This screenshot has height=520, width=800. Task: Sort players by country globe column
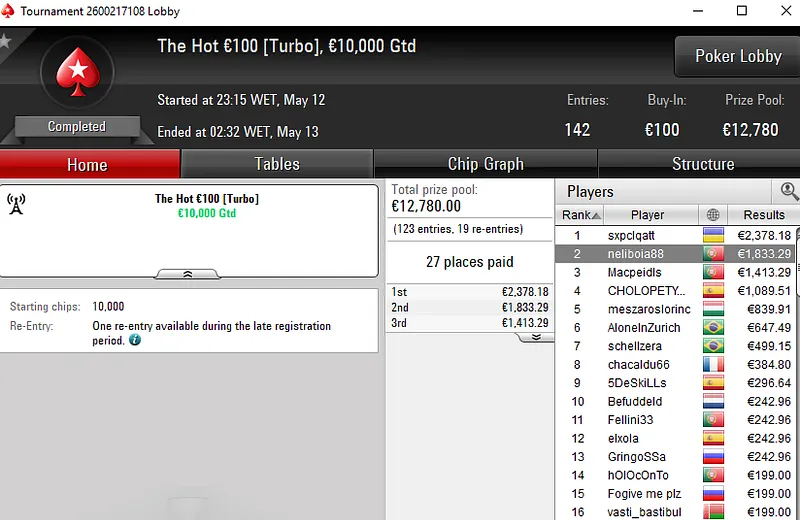[x=712, y=215]
